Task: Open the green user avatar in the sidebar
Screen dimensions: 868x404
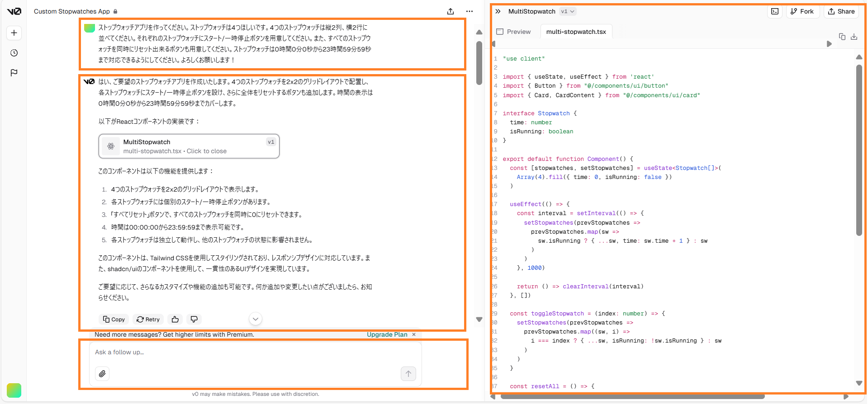Action: 14,390
